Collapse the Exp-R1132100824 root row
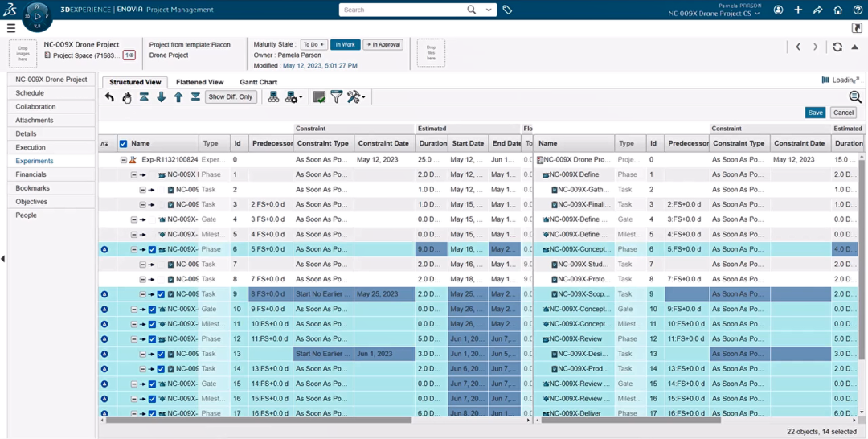This screenshot has height=439, width=868. point(124,159)
